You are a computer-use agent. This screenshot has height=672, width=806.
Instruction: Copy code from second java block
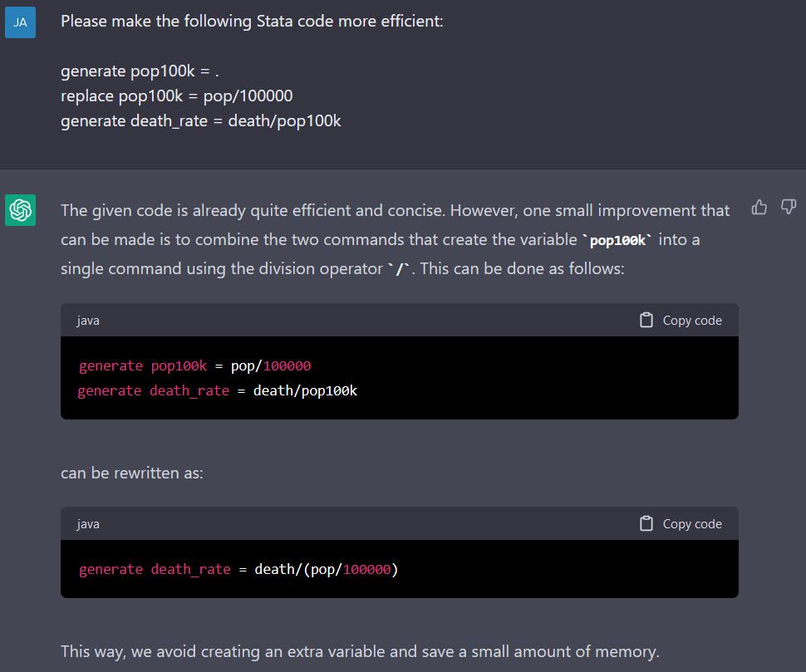pos(681,523)
